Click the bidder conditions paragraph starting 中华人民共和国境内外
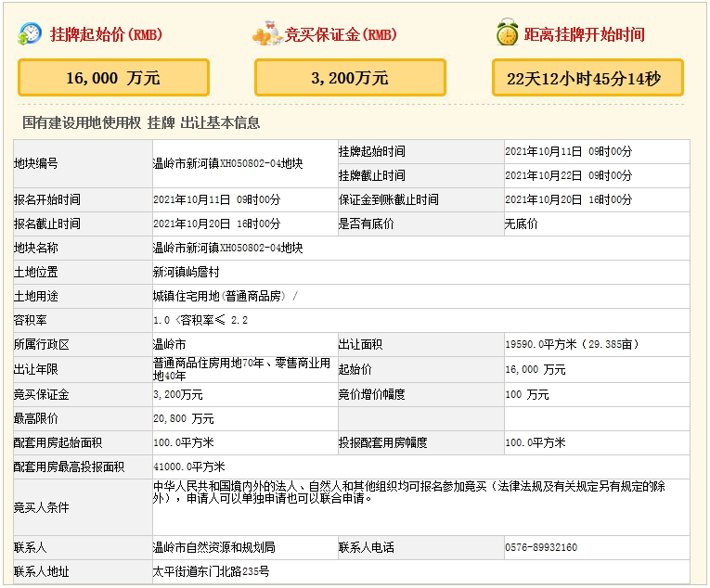 point(409,492)
